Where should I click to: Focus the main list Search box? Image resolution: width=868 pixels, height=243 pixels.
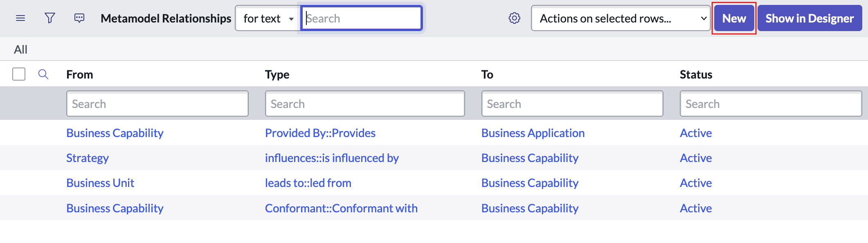[x=362, y=18]
